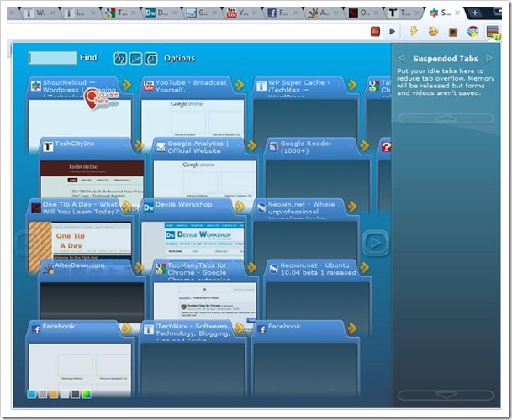Click the iTechMax - Softwares, Technology title
512x420 pixels.
pos(193,331)
